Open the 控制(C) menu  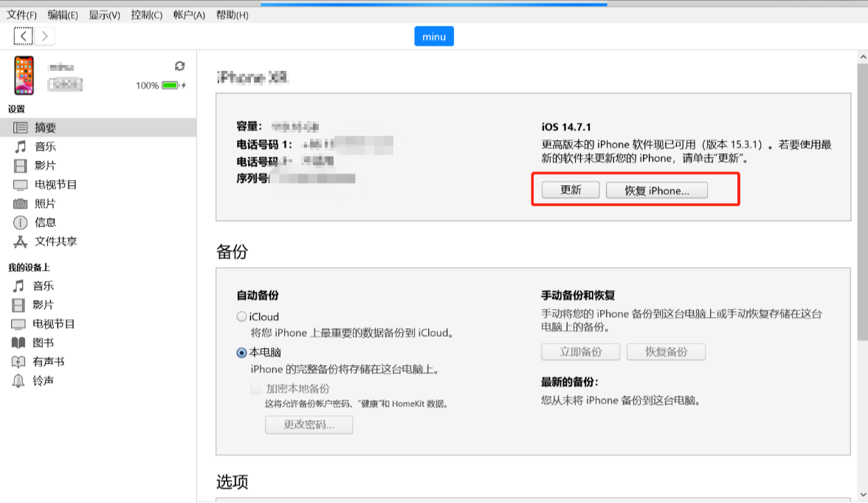(147, 15)
